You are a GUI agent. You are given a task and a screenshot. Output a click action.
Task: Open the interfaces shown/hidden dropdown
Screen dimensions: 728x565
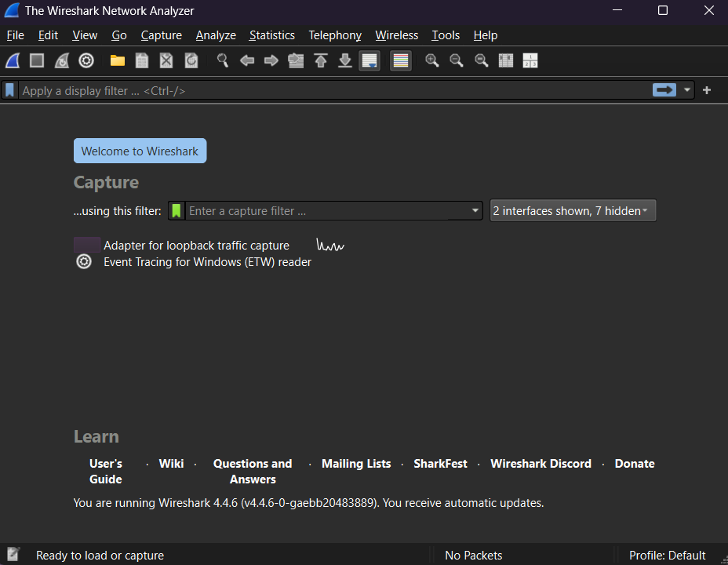(573, 211)
